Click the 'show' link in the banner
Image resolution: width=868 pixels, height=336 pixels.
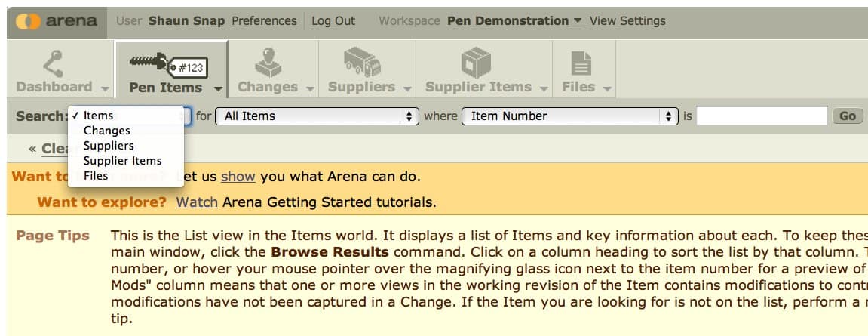point(238,177)
